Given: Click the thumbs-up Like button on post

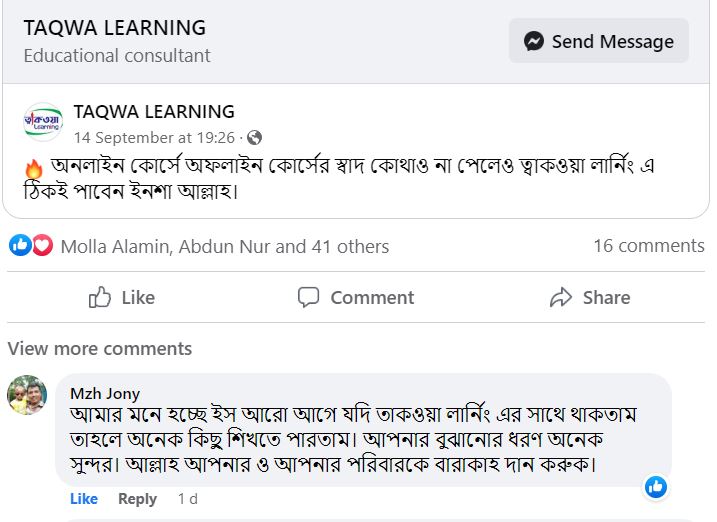Looking at the screenshot, I should (121, 297).
